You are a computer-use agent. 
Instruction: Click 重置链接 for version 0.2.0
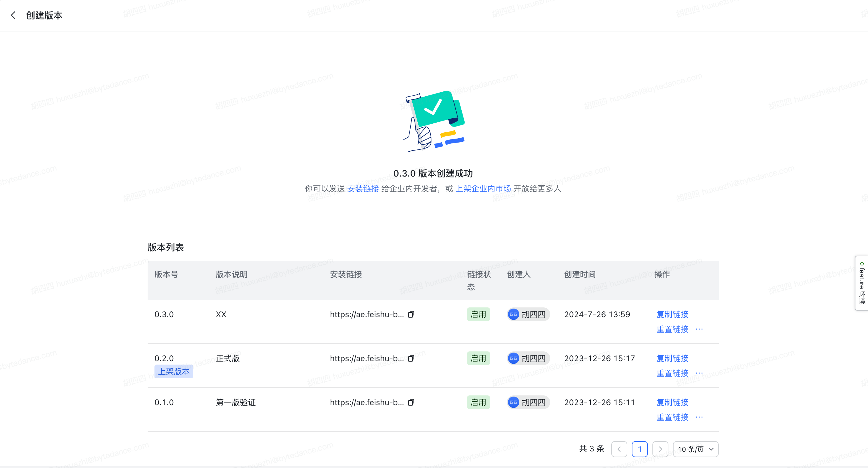click(672, 373)
